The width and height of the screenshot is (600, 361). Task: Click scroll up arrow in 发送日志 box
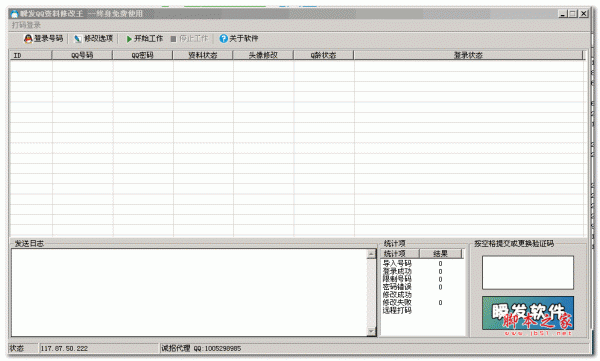coord(371,254)
